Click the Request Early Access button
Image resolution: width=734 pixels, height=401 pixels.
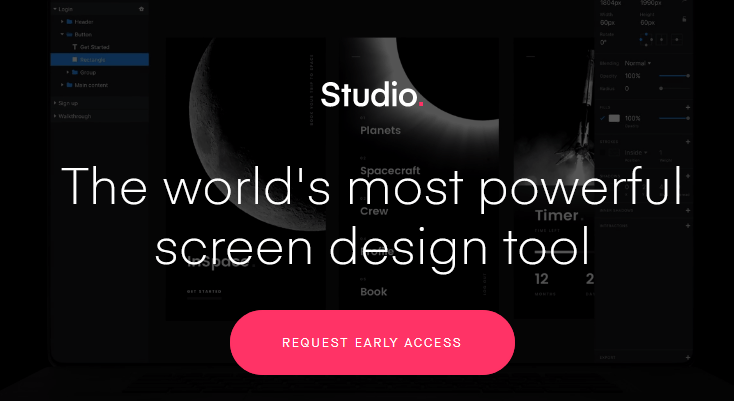click(x=372, y=343)
